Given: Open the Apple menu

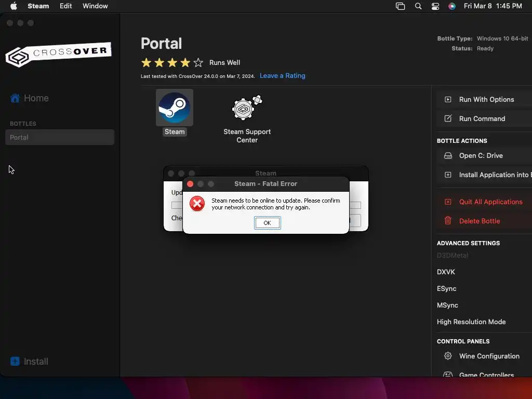Looking at the screenshot, I should point(14,6).
